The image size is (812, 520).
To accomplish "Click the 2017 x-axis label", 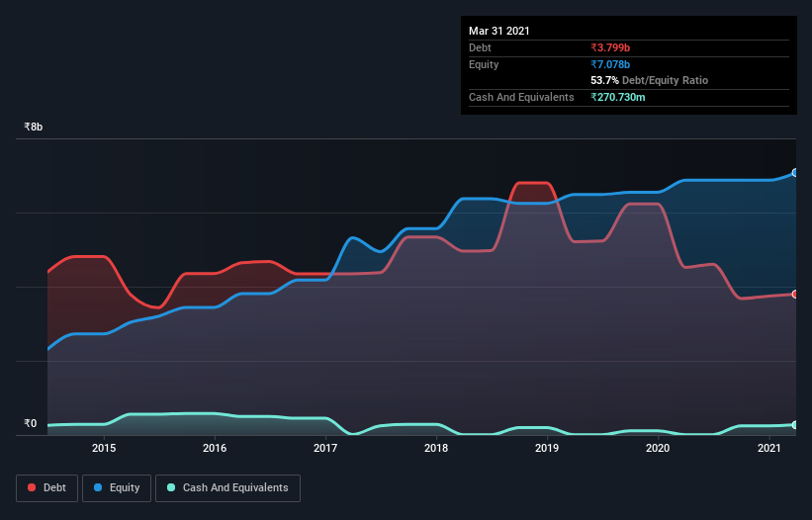I will [x=325, y=448].
